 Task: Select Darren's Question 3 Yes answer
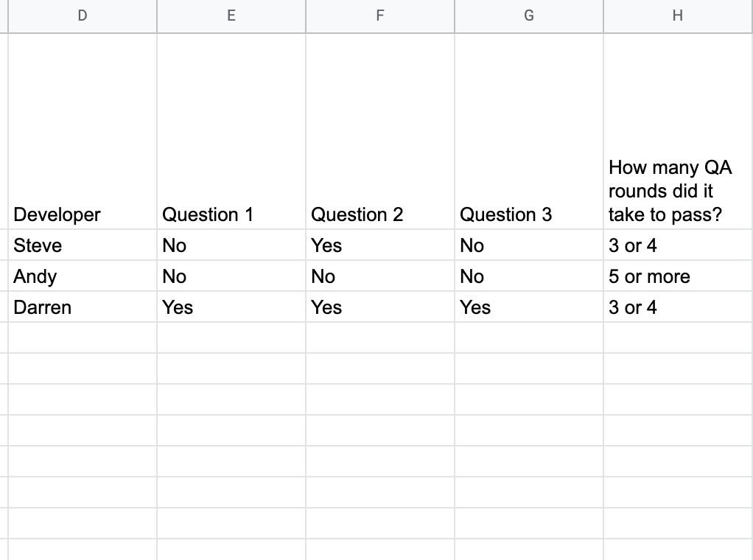[x=529, y=307]
